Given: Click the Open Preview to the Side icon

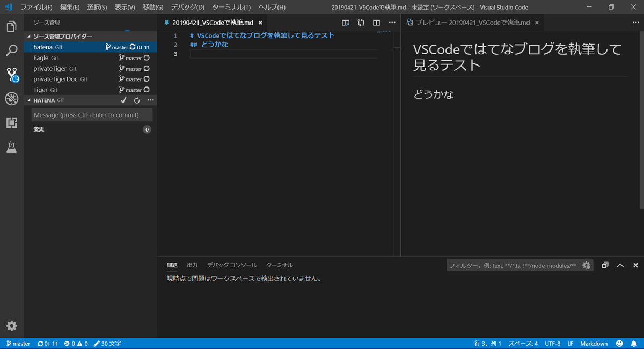Looking at the screenshot, I should click(x=345, y=23).
